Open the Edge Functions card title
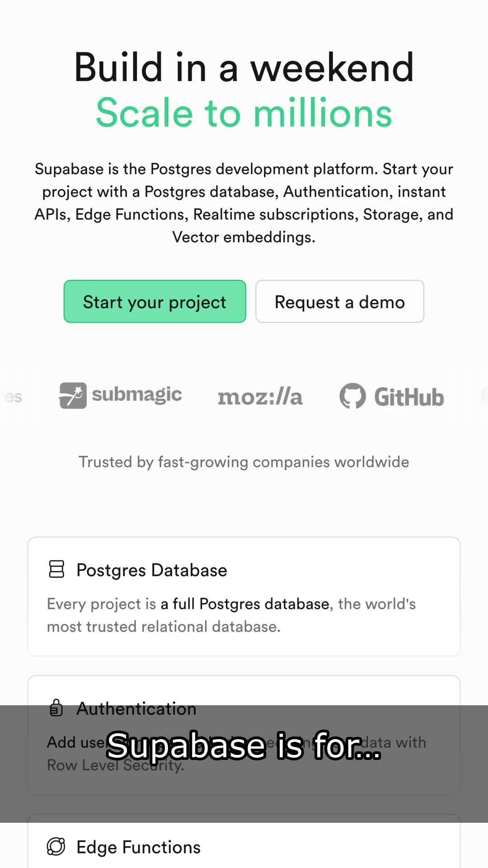 tap(139, 847)
